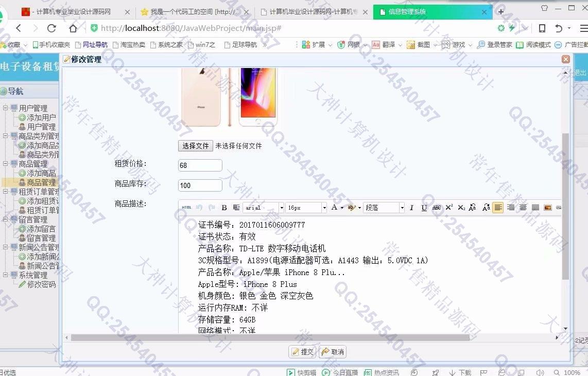Switch to 信息管理系统 browser tab
This screenshot has height=376, width=588.
(x=431, y=12)
